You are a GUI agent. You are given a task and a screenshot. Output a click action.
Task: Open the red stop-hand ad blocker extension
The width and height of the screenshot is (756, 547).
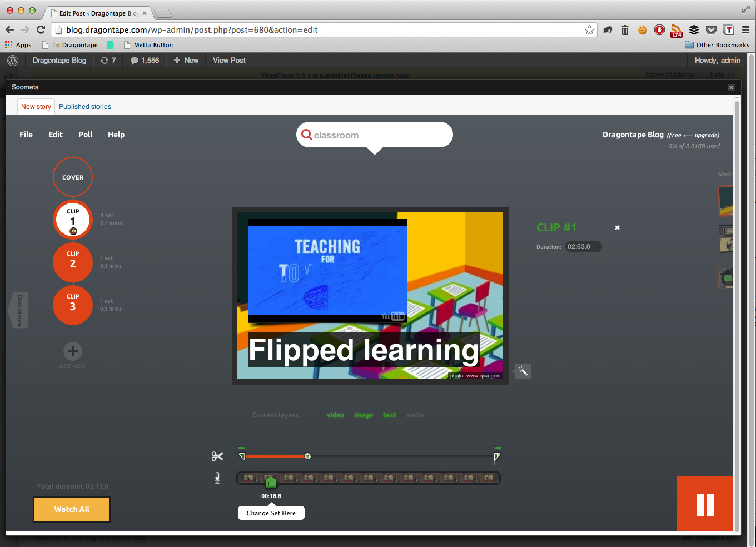(659, 30)
